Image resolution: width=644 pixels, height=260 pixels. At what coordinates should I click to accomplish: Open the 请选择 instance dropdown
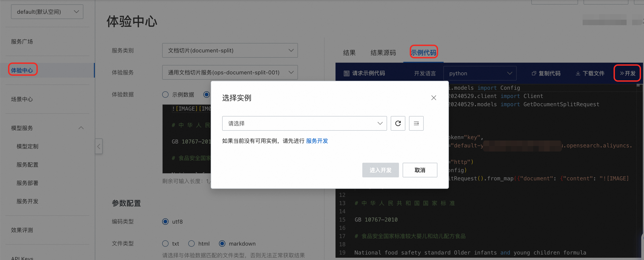[304, 123]
